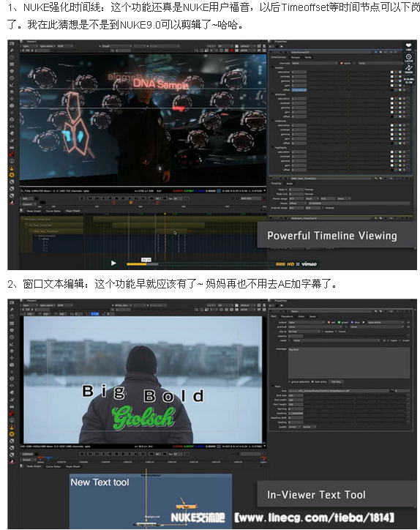Open Transform nodes menu in Text Tool image
The height and width of the screenshot is (530, 420).
[x=12, y=358]
